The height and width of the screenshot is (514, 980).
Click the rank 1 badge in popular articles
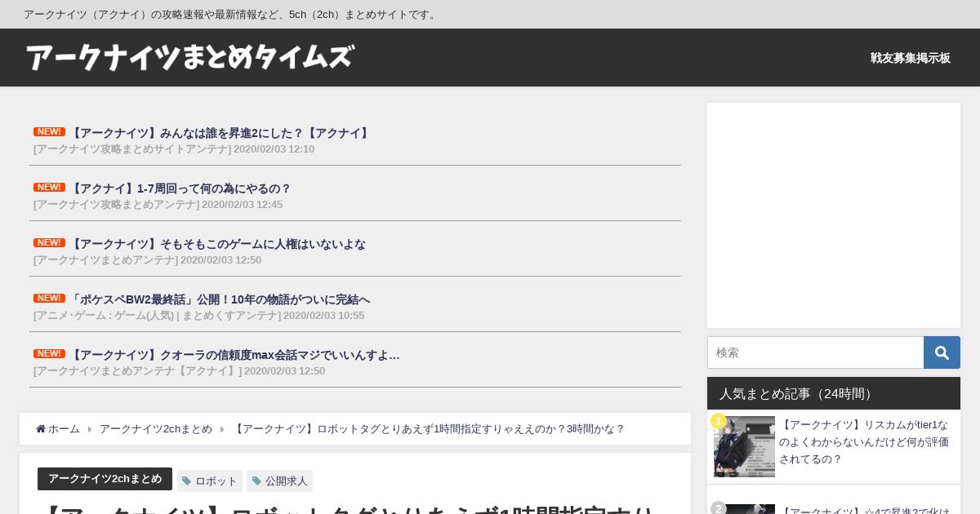pyautogui.click(x=719, y=421)
